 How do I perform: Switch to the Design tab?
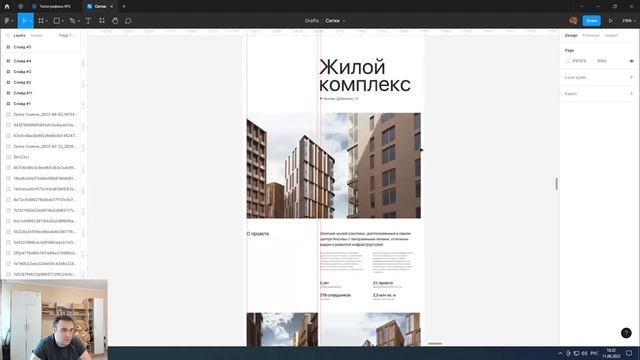571,36
